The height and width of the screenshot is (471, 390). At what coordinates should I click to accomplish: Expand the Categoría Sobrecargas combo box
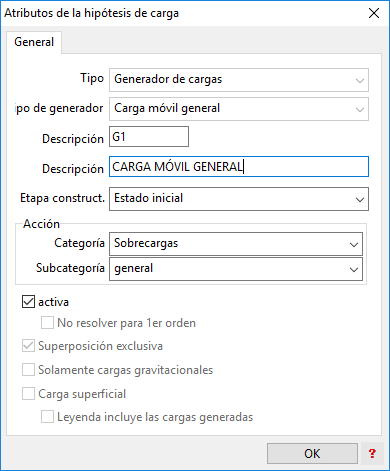click(354, 244)
